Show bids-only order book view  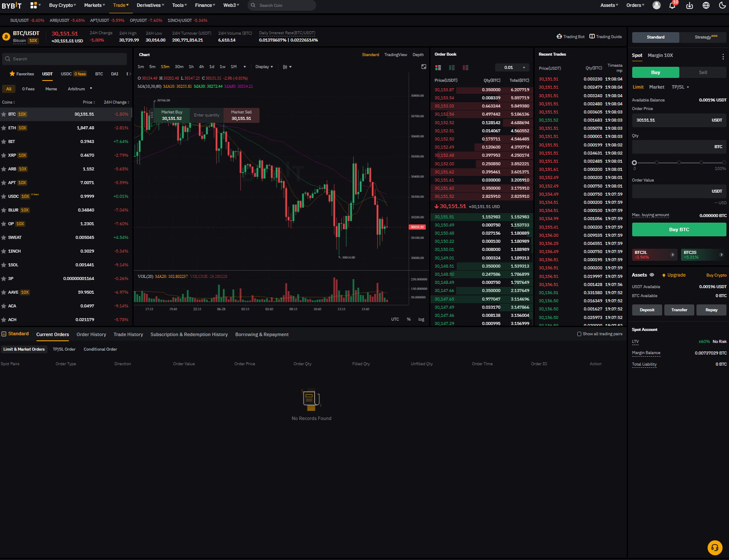[x=452, y=68]
